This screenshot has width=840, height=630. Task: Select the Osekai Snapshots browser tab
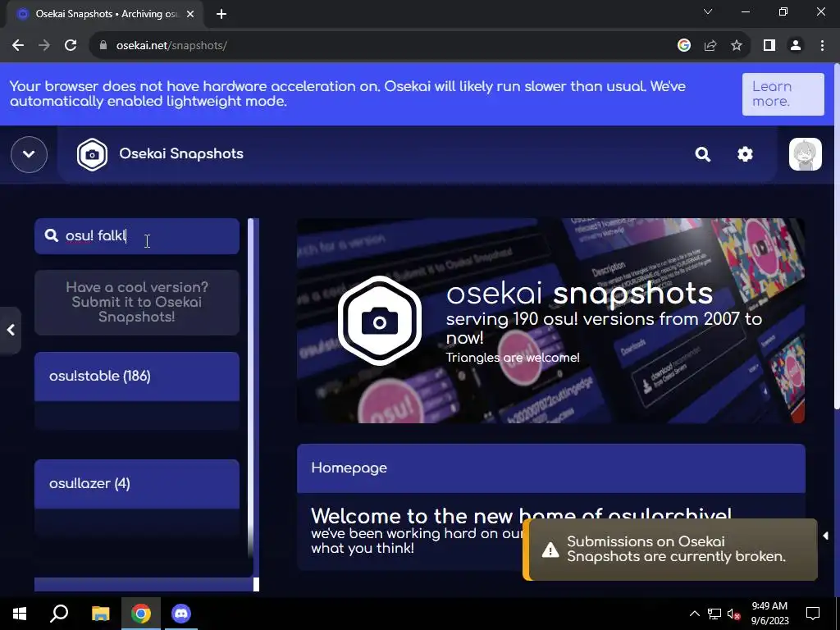tap(105, 14)
